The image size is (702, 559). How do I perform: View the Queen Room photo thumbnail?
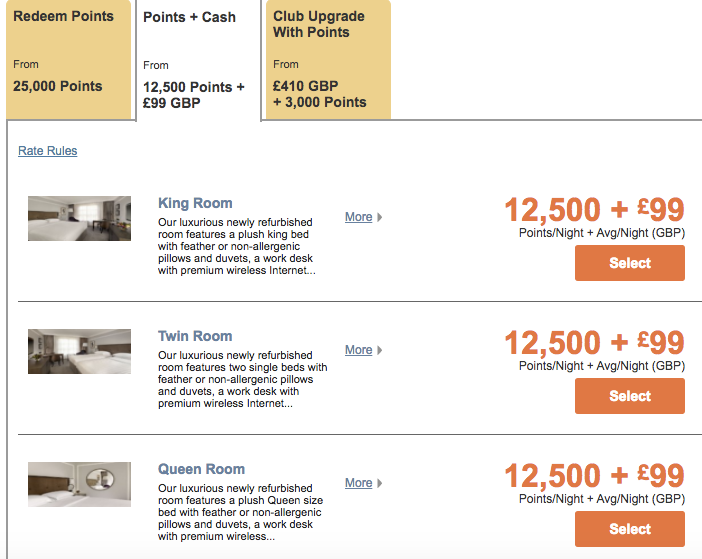click(x=79, y=484)
